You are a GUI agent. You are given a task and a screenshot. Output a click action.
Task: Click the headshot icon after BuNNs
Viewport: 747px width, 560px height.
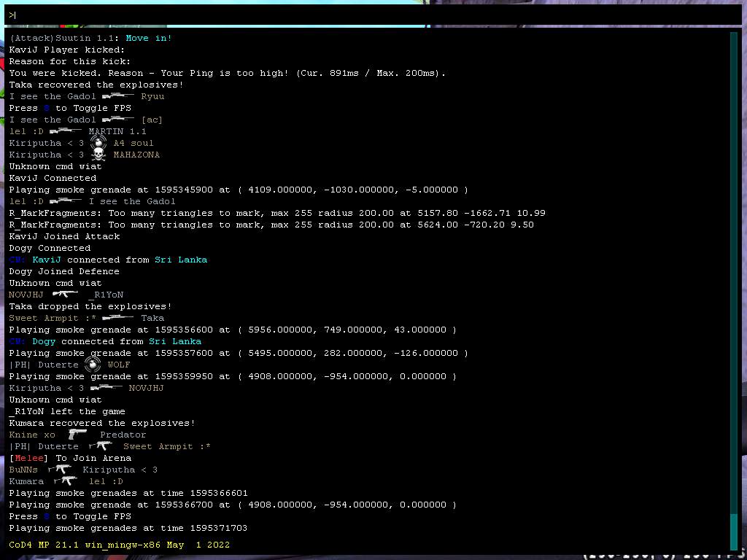click(60, 470)
